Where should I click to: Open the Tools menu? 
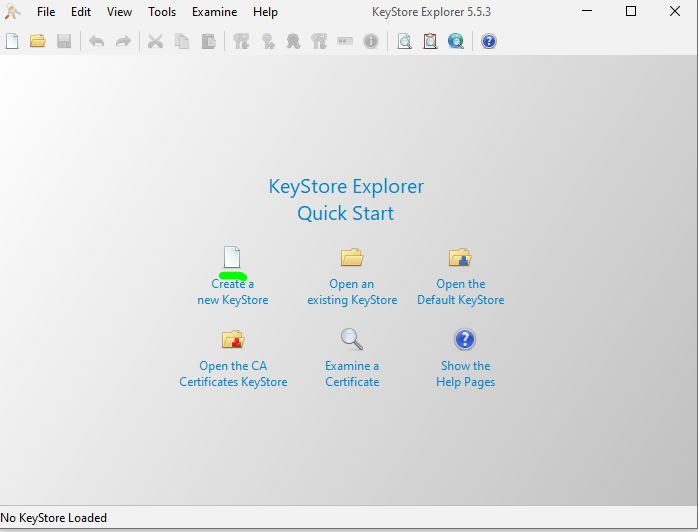tap(162, 12)
